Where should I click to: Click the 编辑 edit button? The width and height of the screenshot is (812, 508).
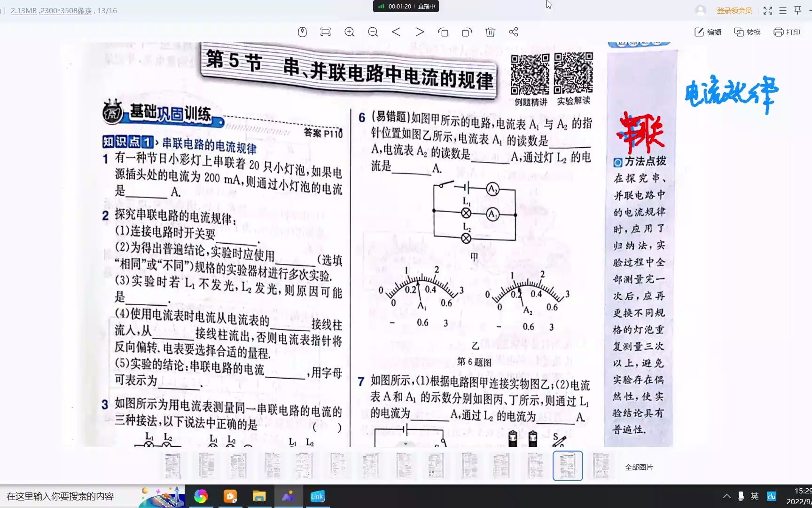(708, 32)
